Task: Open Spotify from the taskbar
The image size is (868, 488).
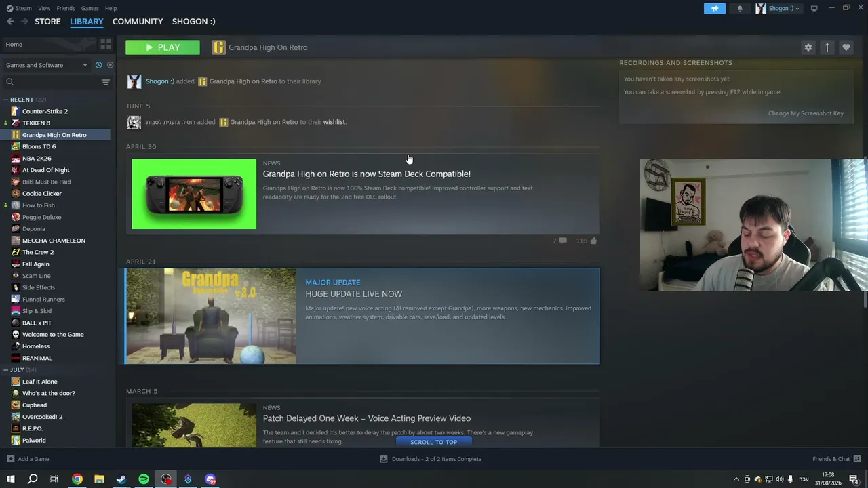Action: pos(144,479)
